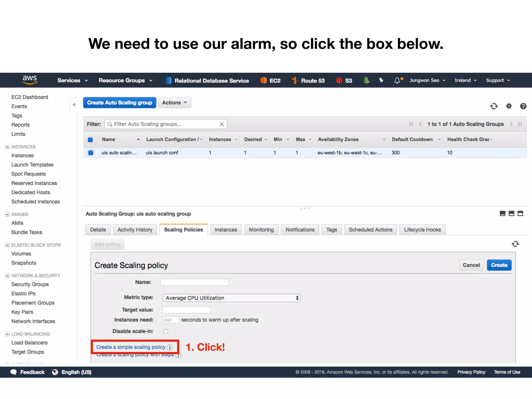Toggle the select-all header checkbox
532x399 pixels.
click(90, 139)
